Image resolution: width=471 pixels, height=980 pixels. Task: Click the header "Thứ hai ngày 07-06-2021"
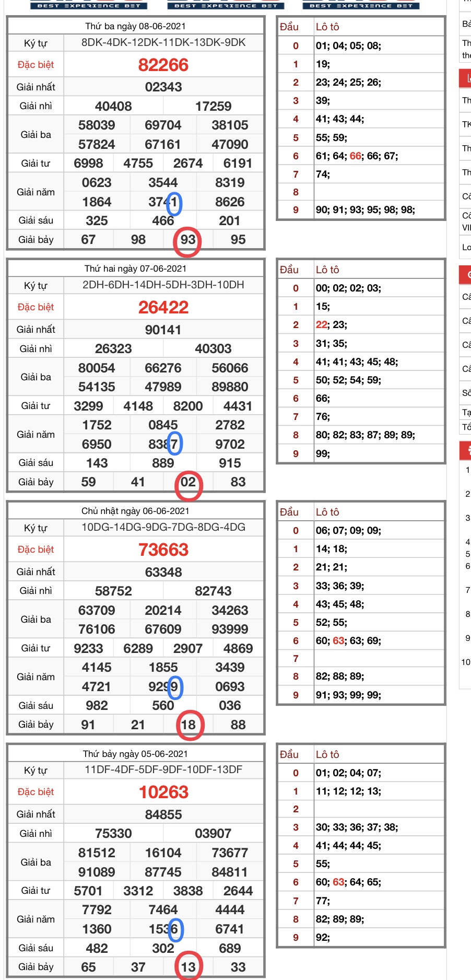pos(135,269)
